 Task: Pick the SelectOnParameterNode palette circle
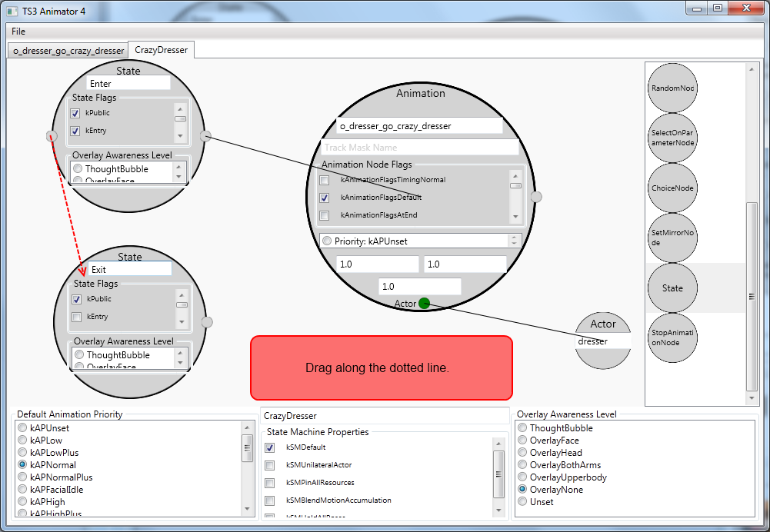tap(672, 138)
